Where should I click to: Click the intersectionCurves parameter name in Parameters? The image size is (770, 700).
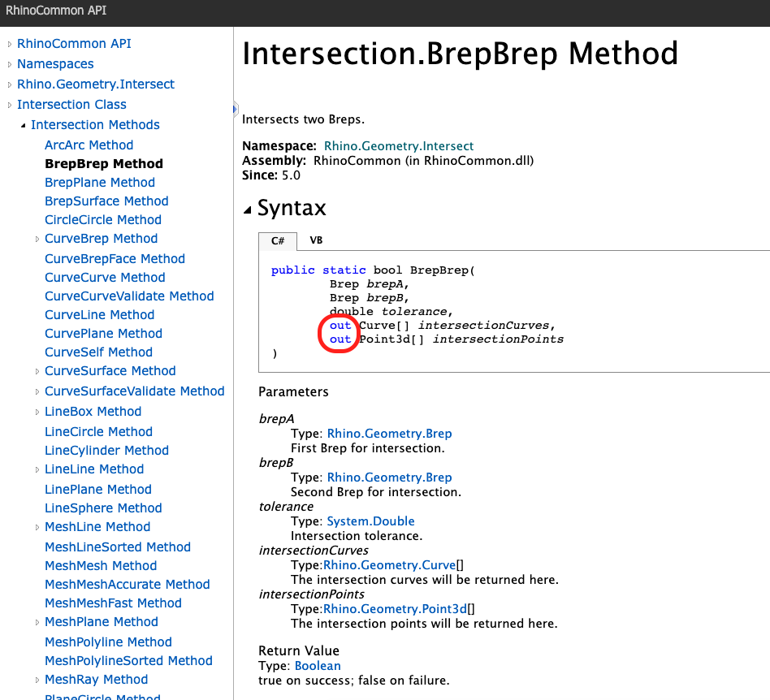click(314, 551)
